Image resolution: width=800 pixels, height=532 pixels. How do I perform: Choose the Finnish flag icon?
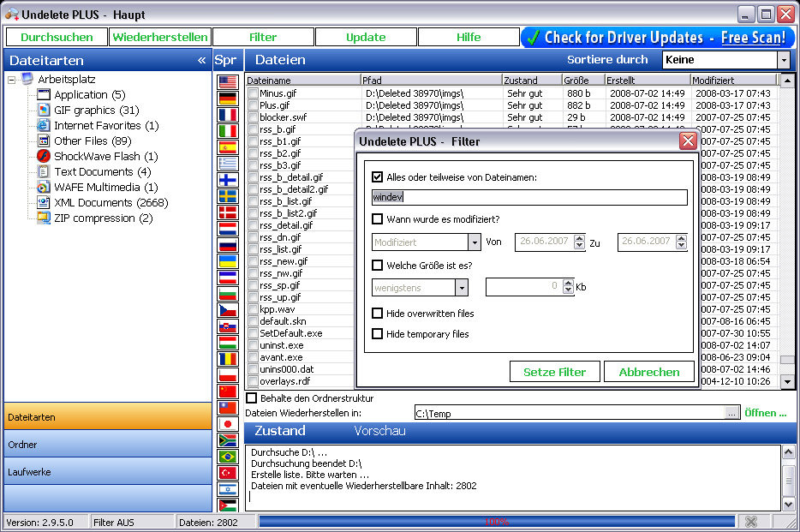tap(228, 180)
